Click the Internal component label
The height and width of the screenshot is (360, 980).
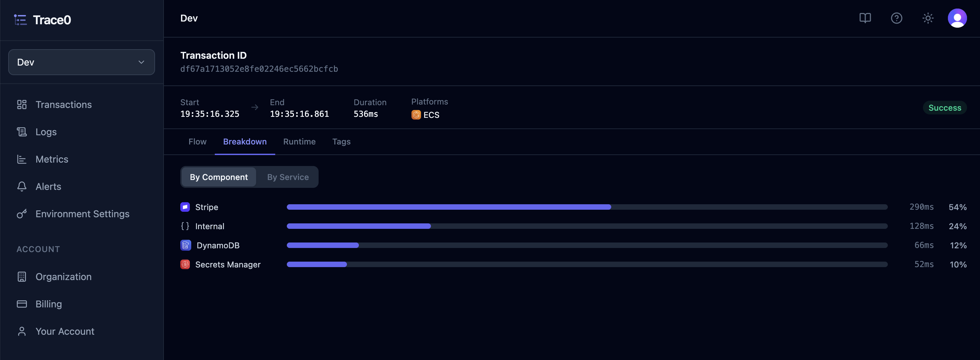210,226
